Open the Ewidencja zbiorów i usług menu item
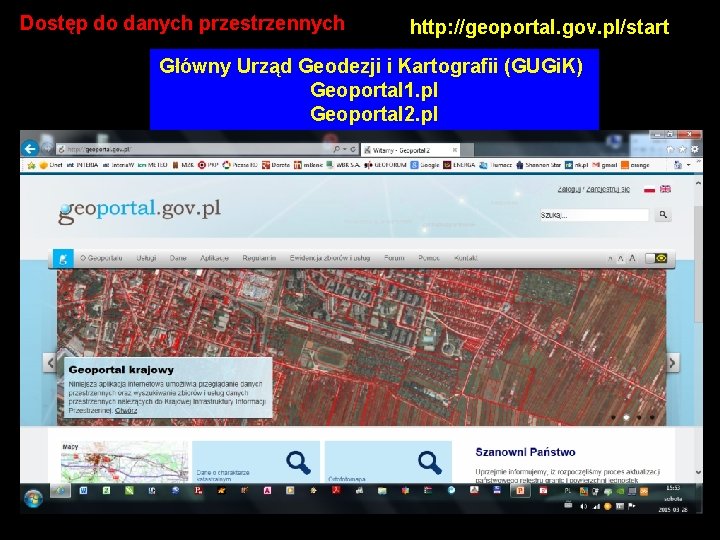This screenshot has height=540, width=720. (330, 258)
